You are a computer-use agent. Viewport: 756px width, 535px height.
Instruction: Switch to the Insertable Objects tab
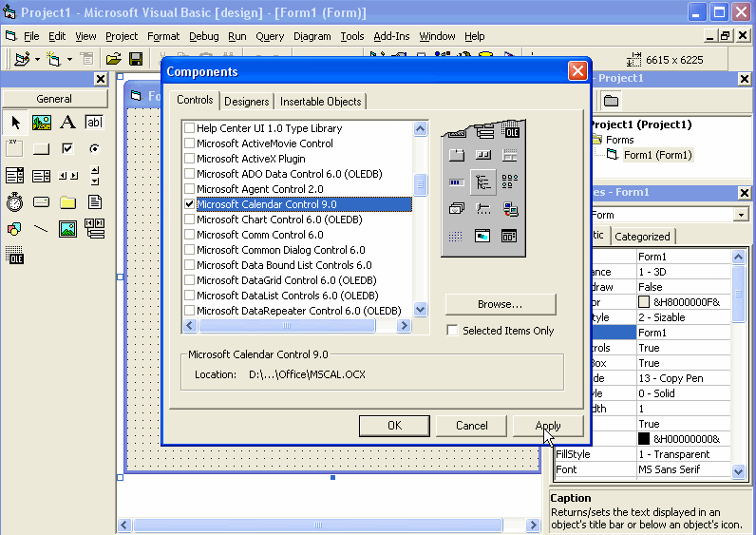click(x=321, y=102)
